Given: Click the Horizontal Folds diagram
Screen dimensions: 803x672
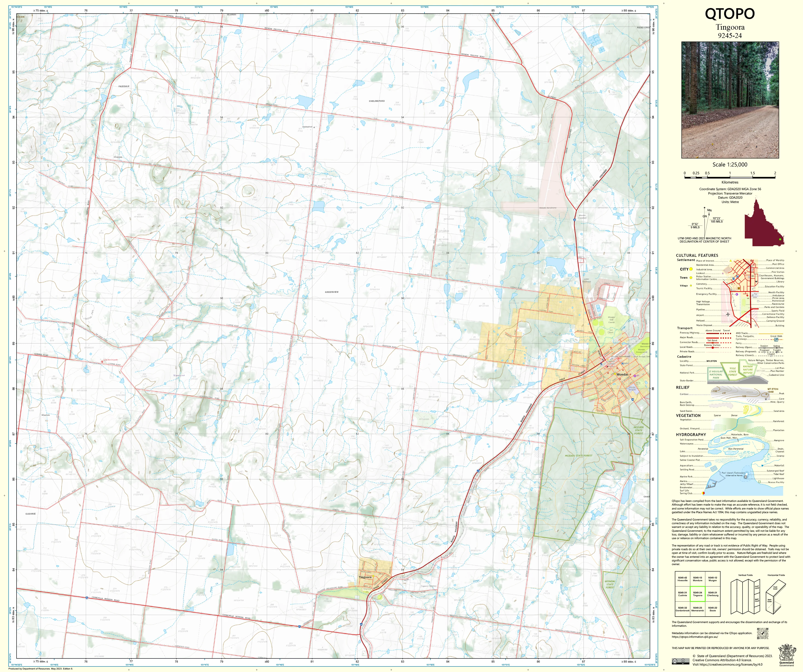Looking at the screenshot, I should click(x=776, y=597).
